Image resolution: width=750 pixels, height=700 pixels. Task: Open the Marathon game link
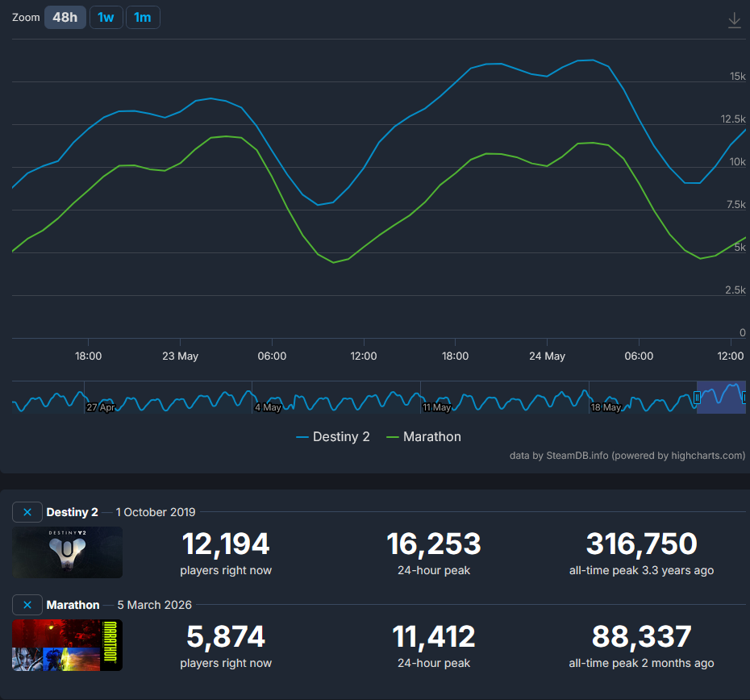[x=73, y=605]
